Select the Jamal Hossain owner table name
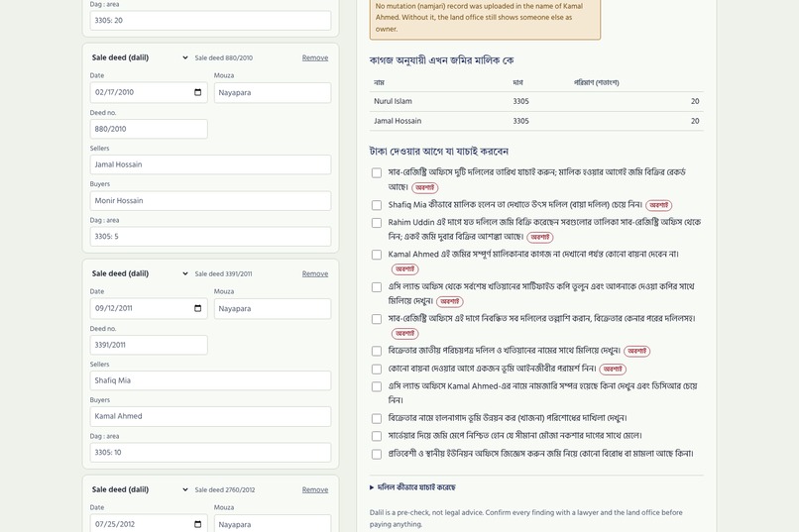This screenshot has height=532, width=799. (398, 121)
